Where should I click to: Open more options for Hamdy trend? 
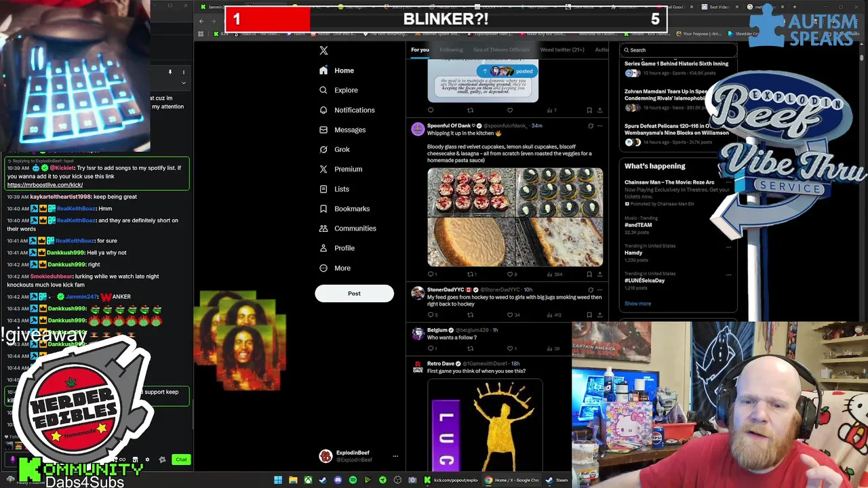[729, 247]
